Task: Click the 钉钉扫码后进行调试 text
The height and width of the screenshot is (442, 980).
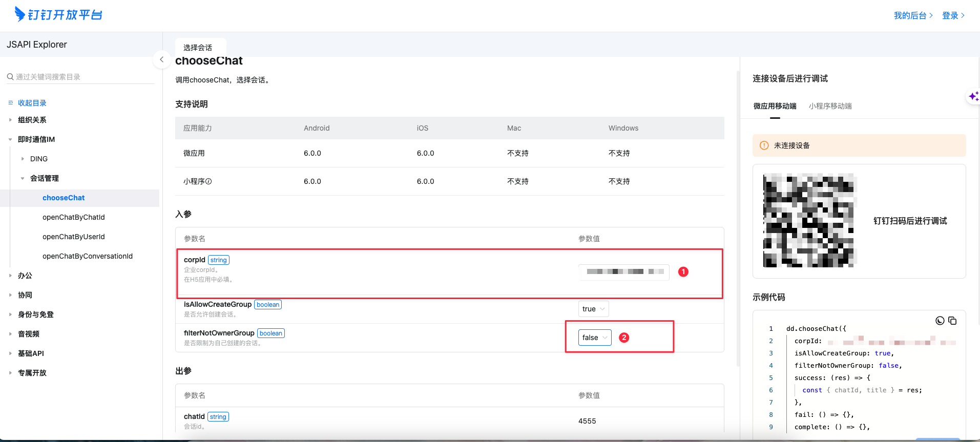Action: coord(910,221)
